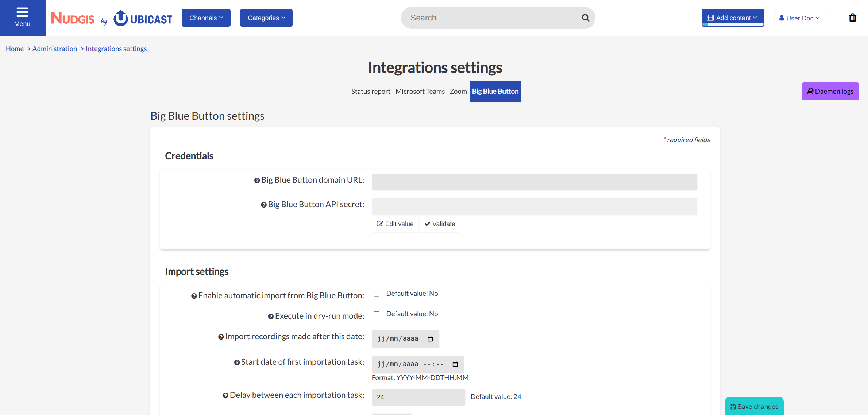Click the search magnifier icon
The width and height of the screenshot is (868, 415).
point(585,18)
